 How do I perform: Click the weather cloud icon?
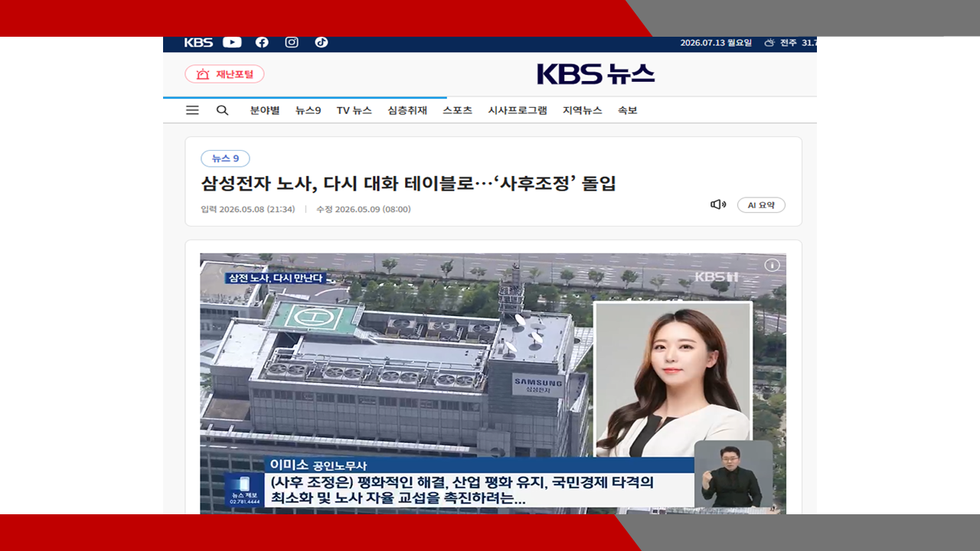coord(769,43)
